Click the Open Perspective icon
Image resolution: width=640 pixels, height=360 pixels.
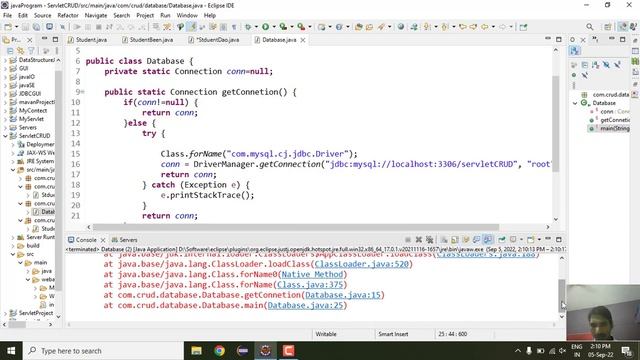[608, 27]
